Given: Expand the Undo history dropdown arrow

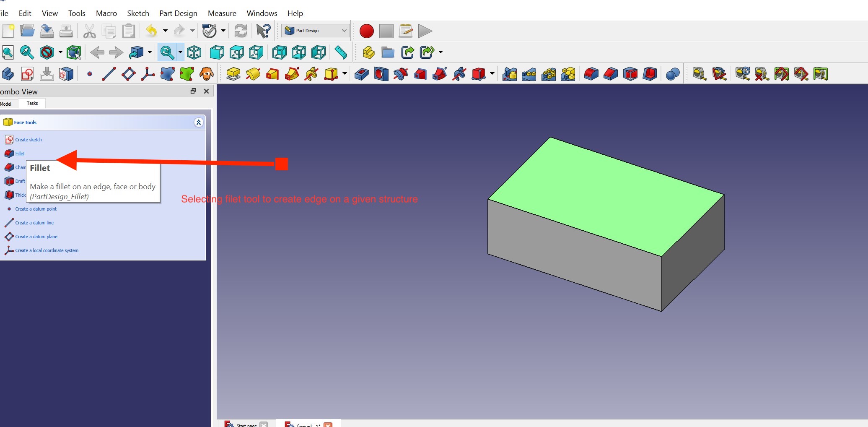Looking at the screenshot, I should (x=165, y=31).
